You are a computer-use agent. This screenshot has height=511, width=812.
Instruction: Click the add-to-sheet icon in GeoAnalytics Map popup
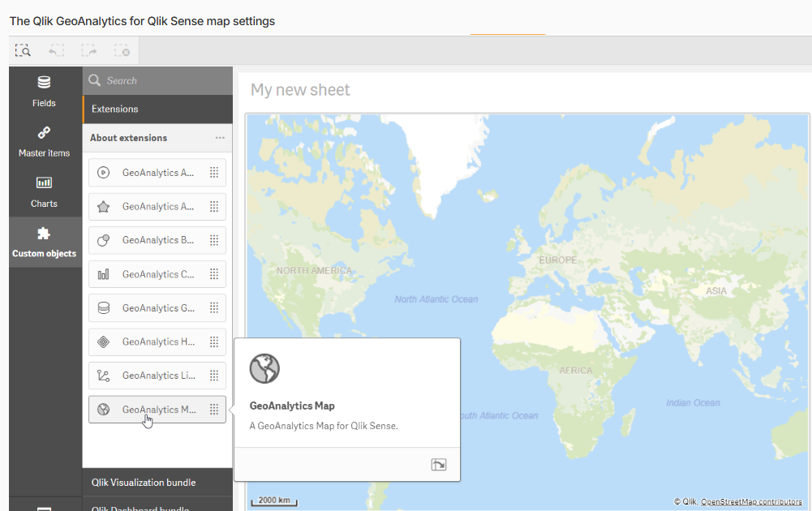pos(438,465)
